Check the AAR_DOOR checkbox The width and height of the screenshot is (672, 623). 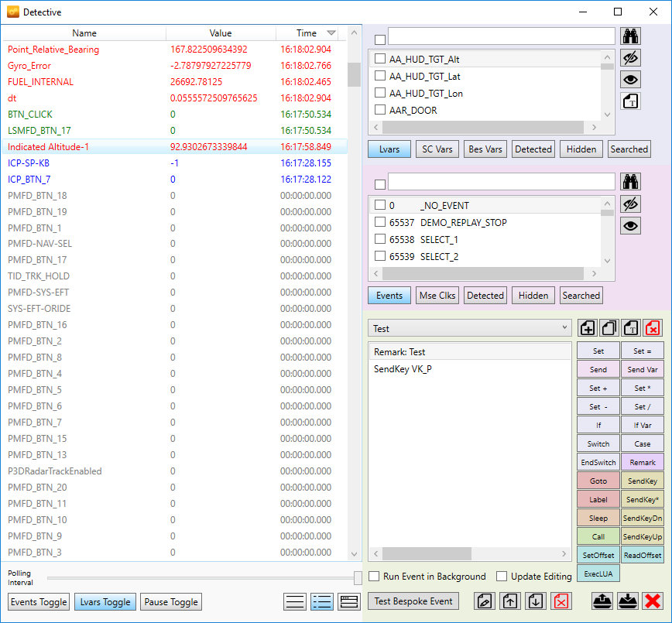point(379,110)
